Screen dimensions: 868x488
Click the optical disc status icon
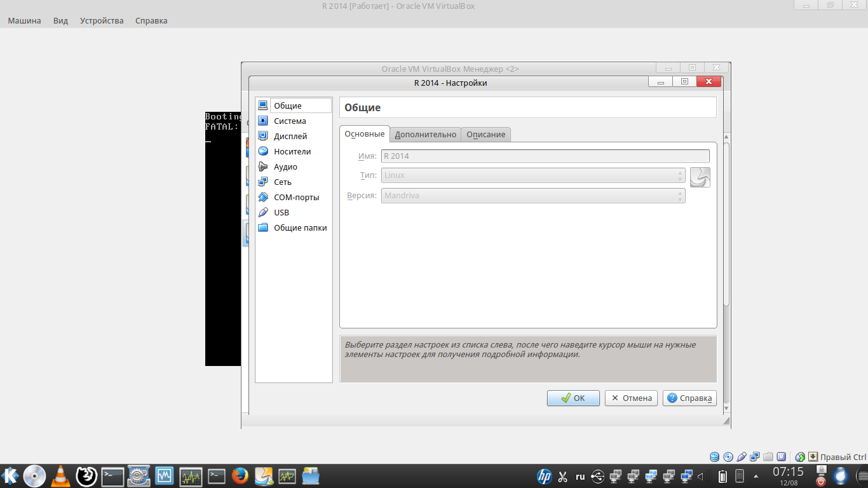(x=728, y=457)
